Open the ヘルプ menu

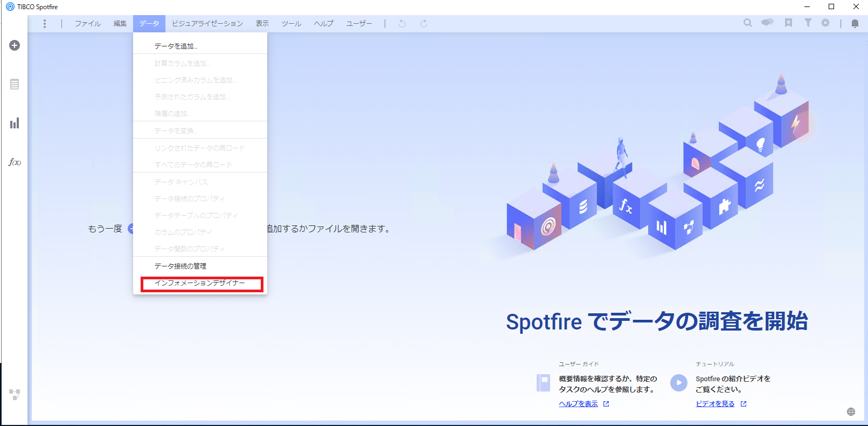324,24
